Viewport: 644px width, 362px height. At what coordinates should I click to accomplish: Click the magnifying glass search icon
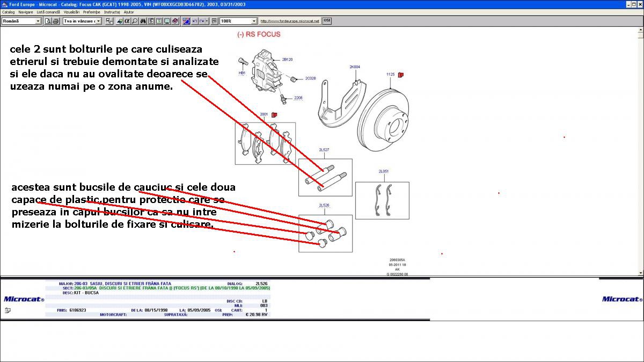pyautogui.click(x=135, y=21)
